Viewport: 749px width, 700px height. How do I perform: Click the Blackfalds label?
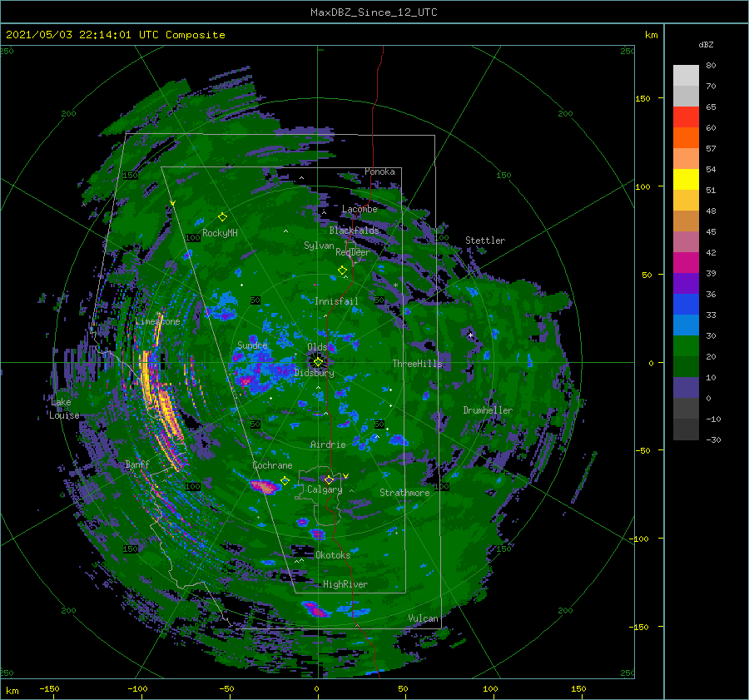(x=354, y=231)
